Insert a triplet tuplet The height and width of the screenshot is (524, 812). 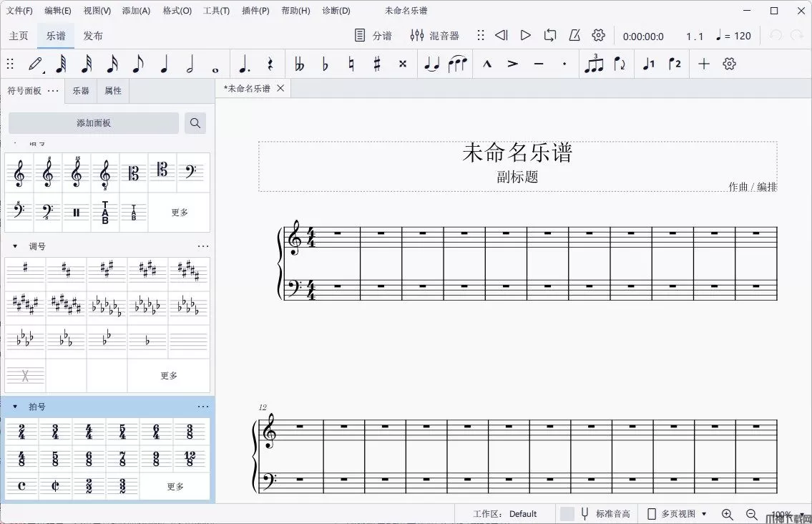click(594, 64)
